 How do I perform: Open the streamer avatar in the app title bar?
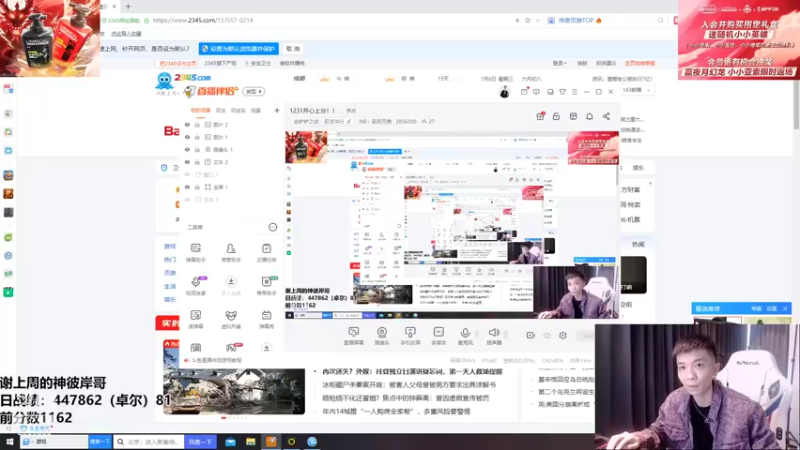(505, 92)
